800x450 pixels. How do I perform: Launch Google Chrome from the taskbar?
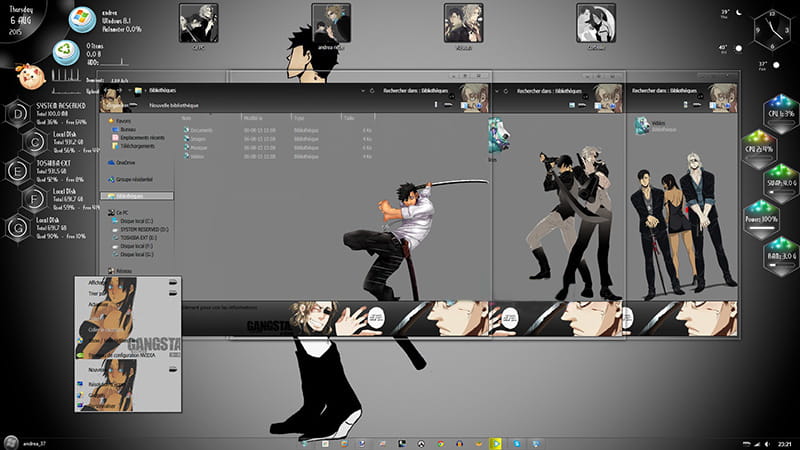[x=440, y=444]
